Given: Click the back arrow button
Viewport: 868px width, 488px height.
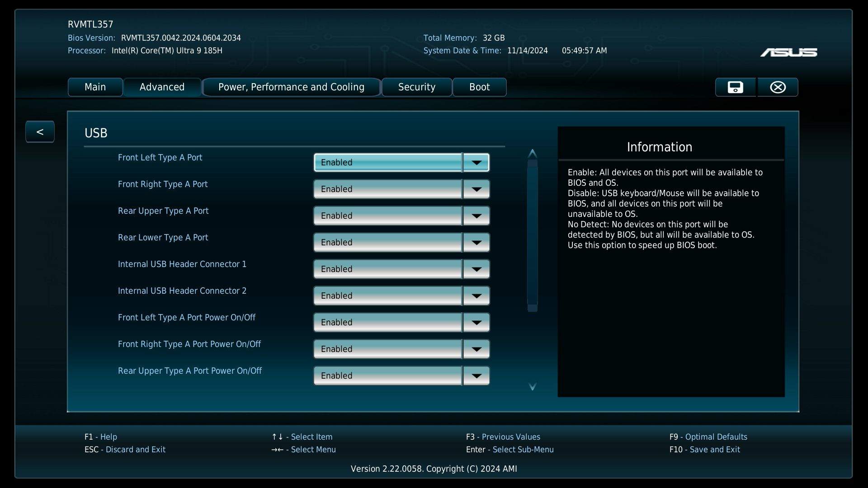Looking at the screenshot, I should [40, 132].
